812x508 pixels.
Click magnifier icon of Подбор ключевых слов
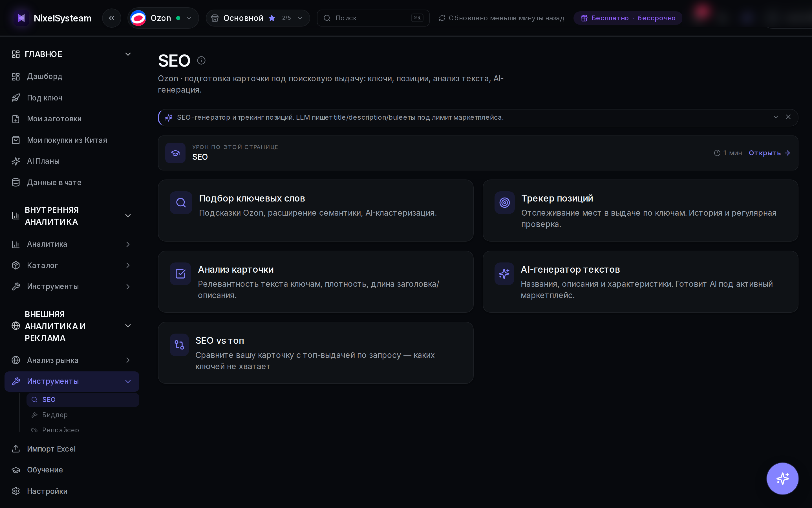click(181, 203)
